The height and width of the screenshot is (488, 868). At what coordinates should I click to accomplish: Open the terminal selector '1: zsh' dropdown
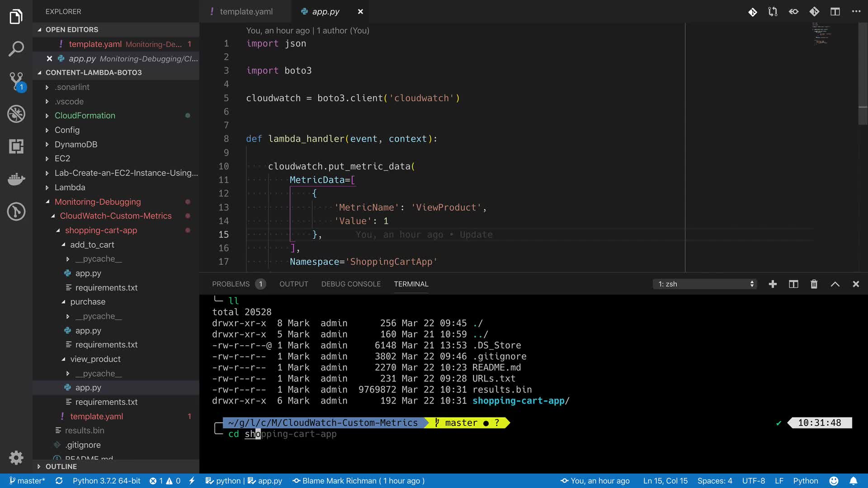(705, 284)
